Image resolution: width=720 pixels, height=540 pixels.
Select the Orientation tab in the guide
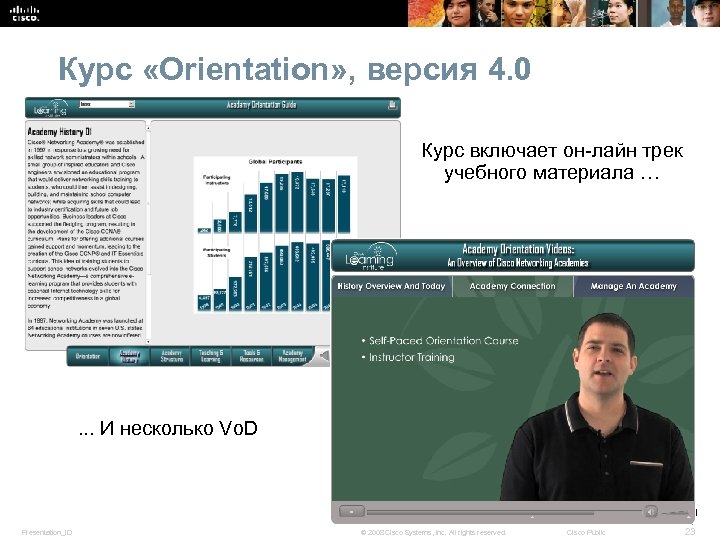pyautogui.click(x=88, y=356)
